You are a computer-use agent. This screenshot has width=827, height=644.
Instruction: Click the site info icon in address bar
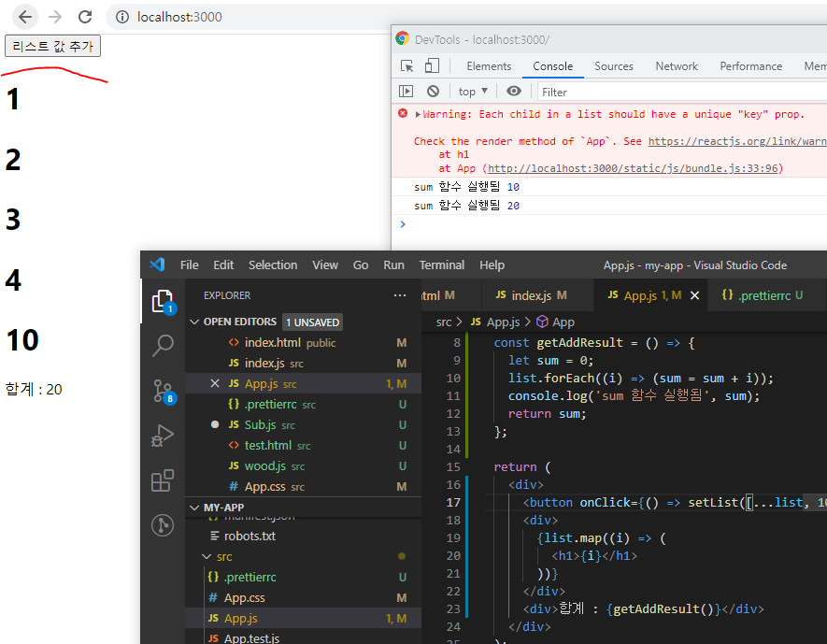pos(121,17)
